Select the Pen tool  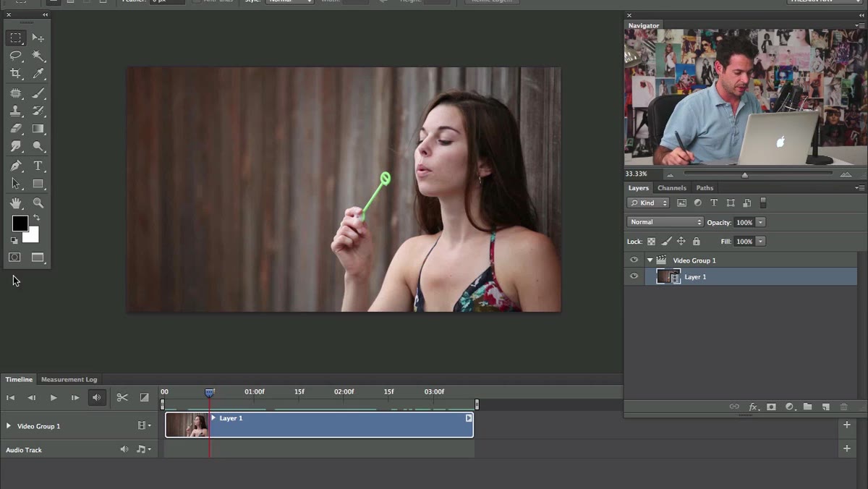coord(16,166)
